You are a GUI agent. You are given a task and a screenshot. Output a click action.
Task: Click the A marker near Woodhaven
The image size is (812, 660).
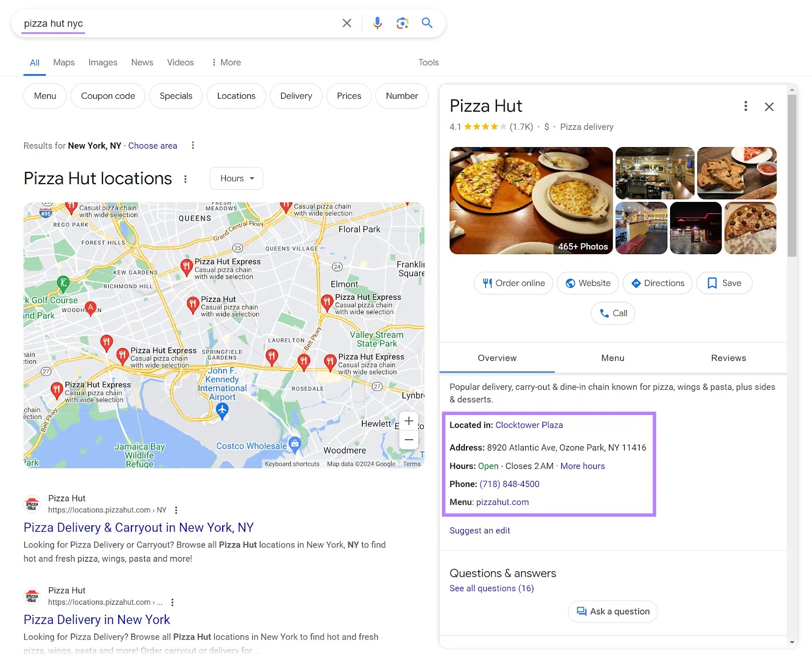pos(91,308)
